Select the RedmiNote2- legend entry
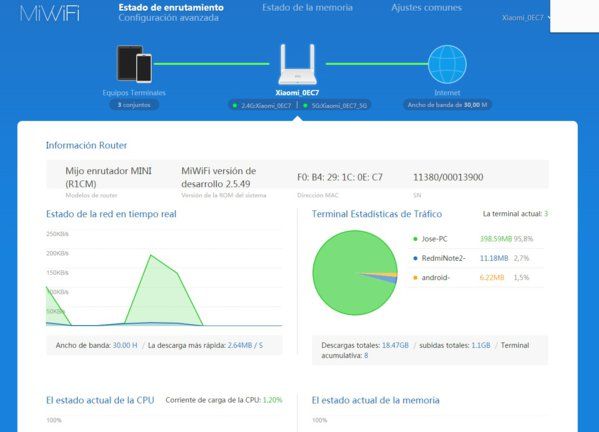This screenshot has width=599, height=432. point(443,259)
